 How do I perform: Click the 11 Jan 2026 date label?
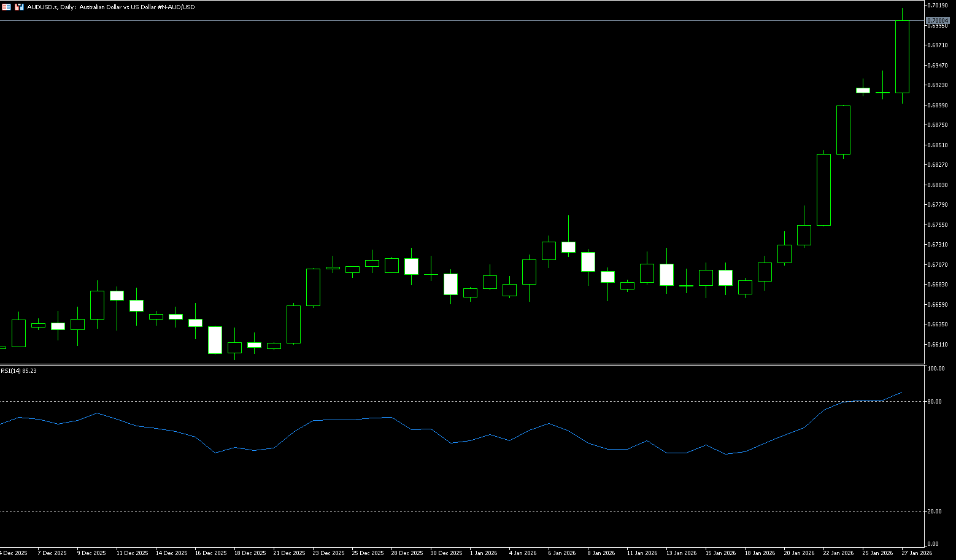click(641, 553)
